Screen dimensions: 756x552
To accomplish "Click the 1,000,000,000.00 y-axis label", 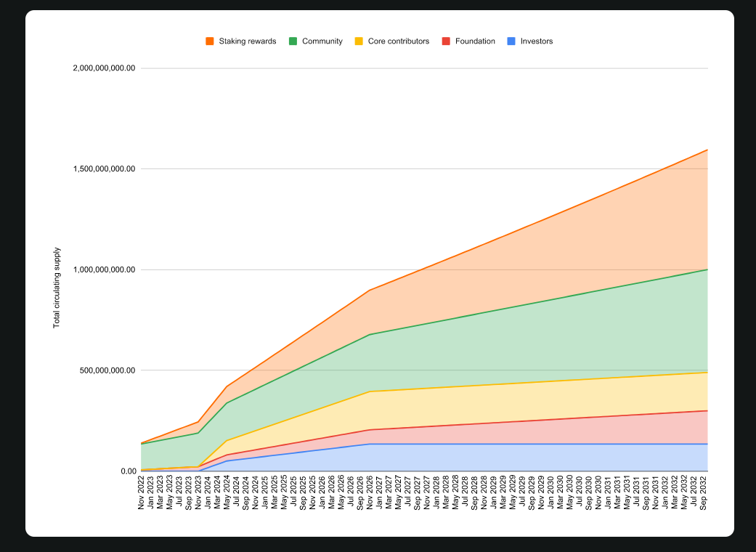I will (104, 269).
